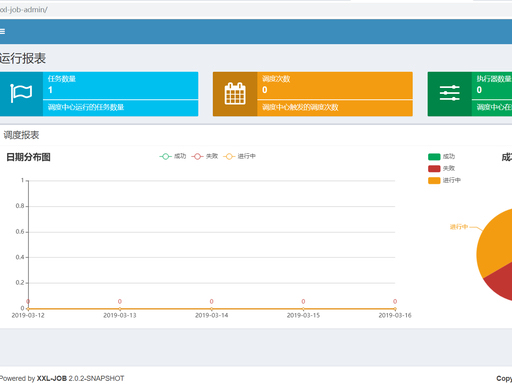The width and height of the screenshot is (512, 384).
Task: Toggle the hamburger sidebar menu icon
Action: pos(2,31)
